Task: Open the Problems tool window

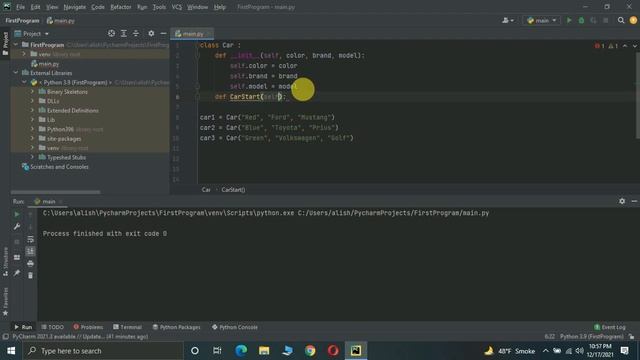Action: [88, 327]
